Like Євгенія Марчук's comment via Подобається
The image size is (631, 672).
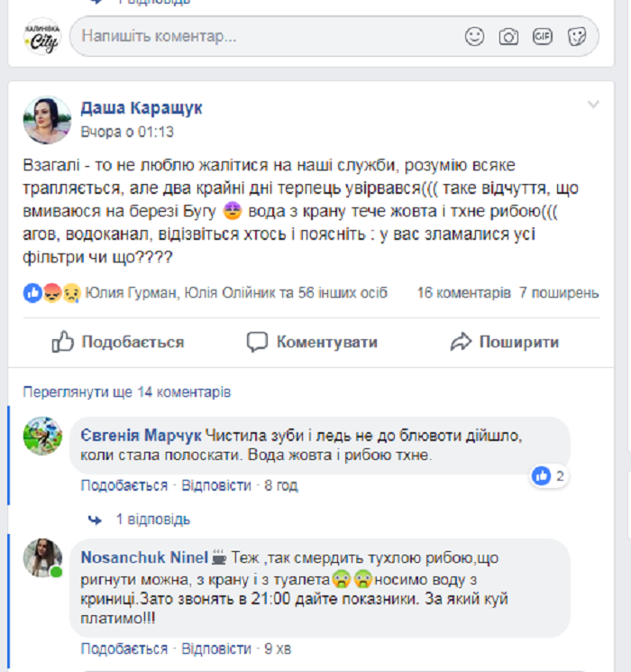click(124, 485)
